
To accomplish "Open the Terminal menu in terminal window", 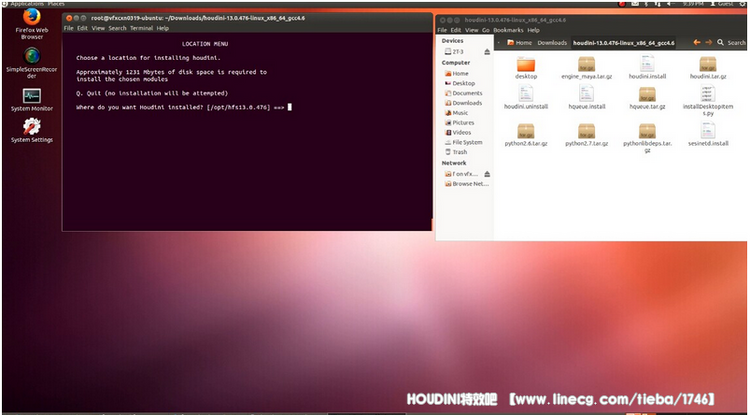I will click(142, 28).
